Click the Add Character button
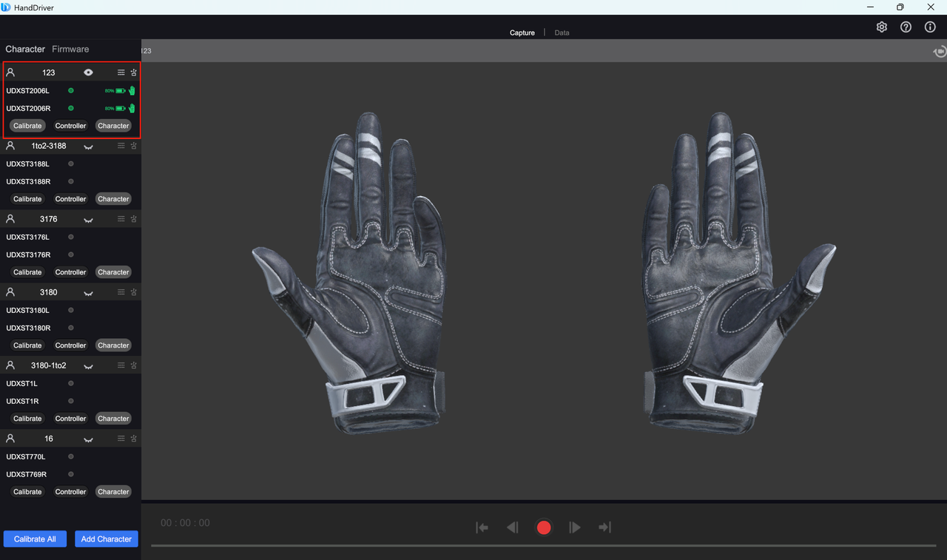 107,539
